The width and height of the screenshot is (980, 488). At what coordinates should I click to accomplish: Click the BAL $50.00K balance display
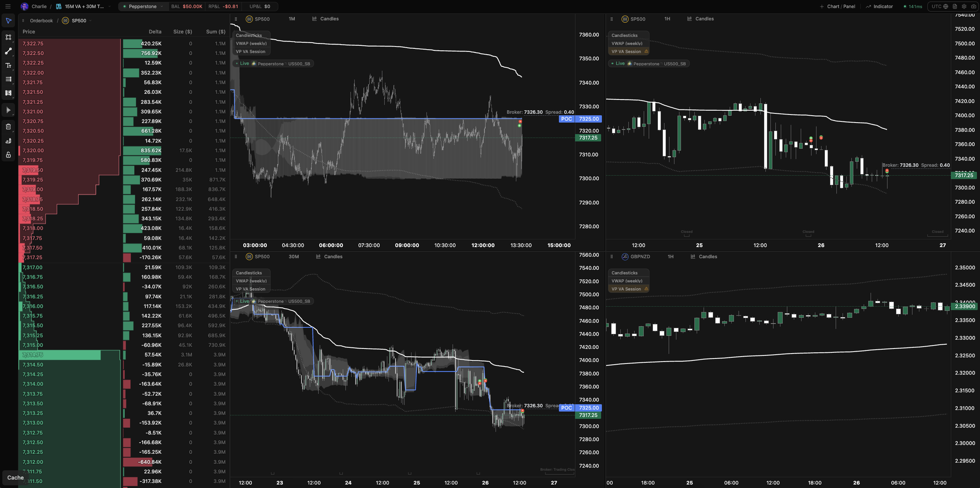[187, 7]
